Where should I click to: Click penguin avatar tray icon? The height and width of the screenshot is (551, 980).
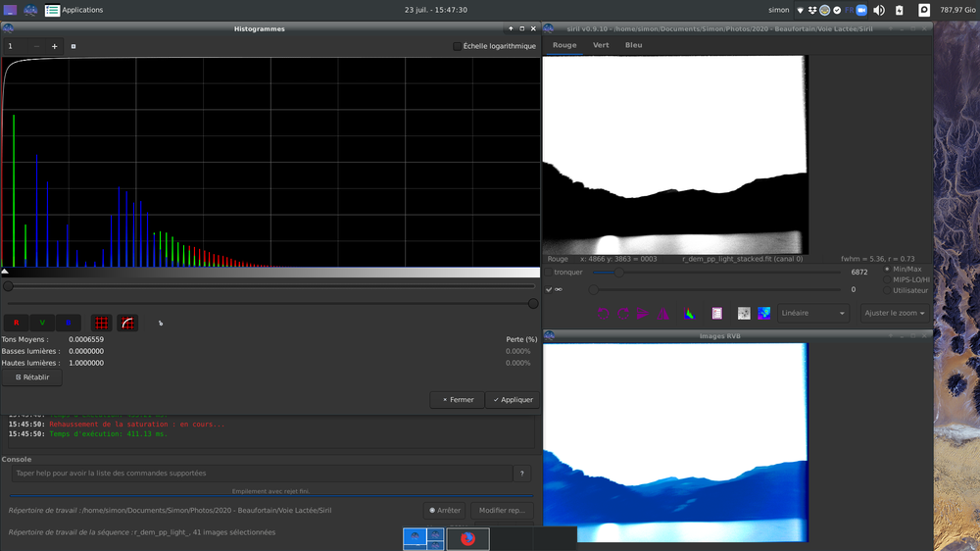(825, 10)
